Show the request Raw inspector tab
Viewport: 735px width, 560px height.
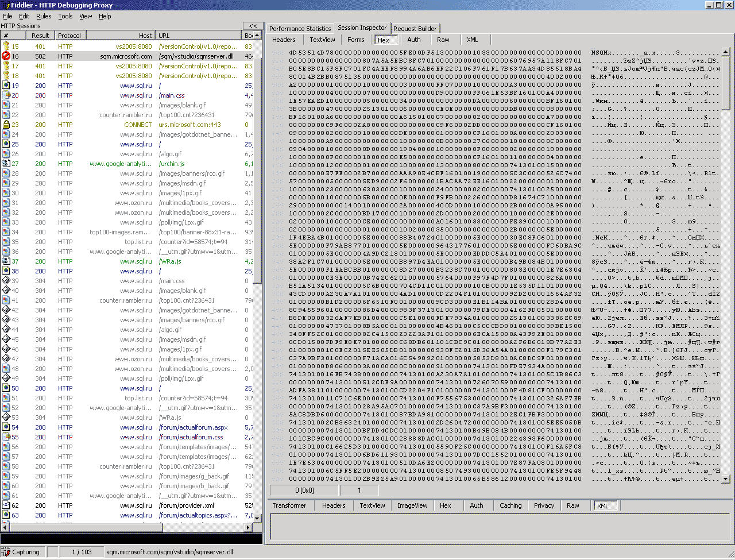pos(443,40)
